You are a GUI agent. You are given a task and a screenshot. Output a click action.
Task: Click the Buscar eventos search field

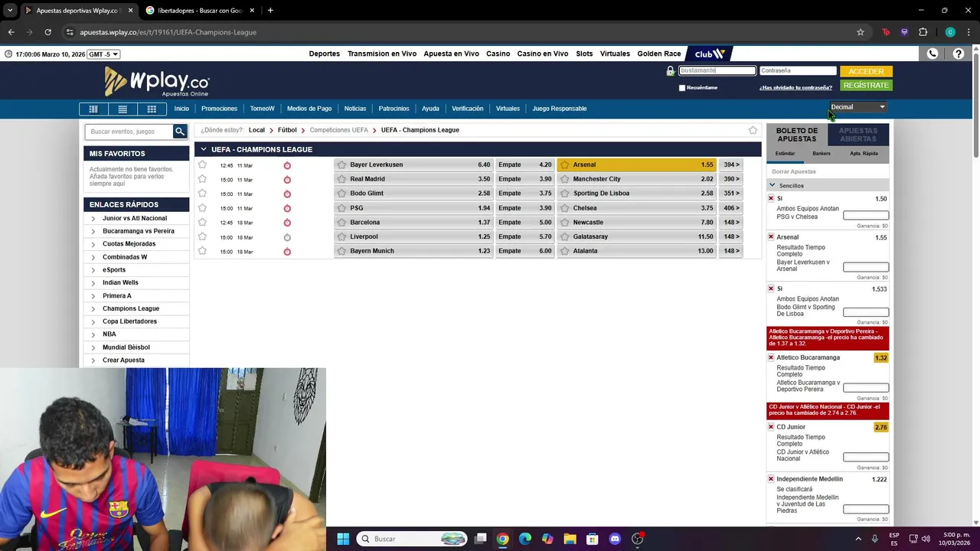[129, 132]
